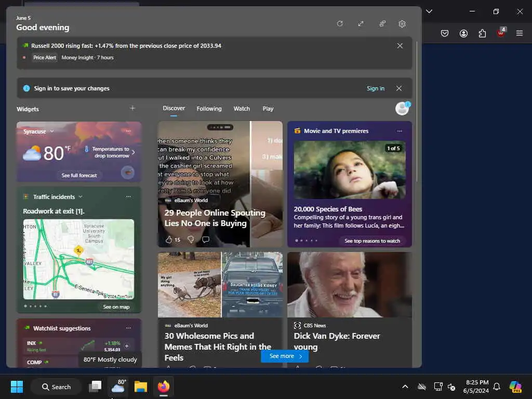Click 20,000 Species of Bees thumbnail
The height and width of the screenshot is (399, 532).
tap(350, 170)
